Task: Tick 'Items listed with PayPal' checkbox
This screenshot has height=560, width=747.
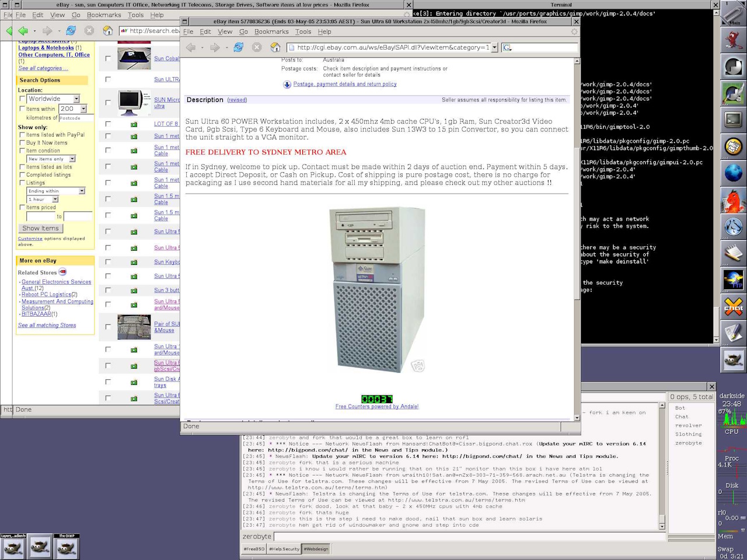Action: point(22,135)
